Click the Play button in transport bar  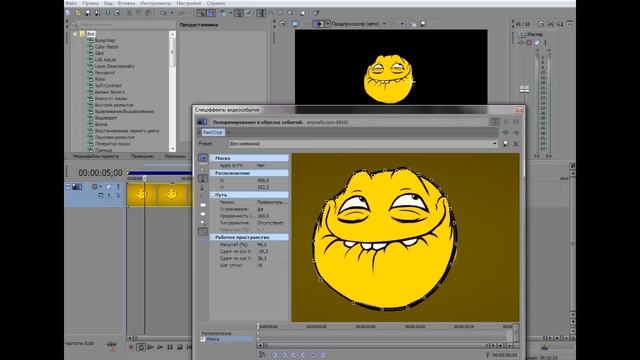(x=160, y=347)
